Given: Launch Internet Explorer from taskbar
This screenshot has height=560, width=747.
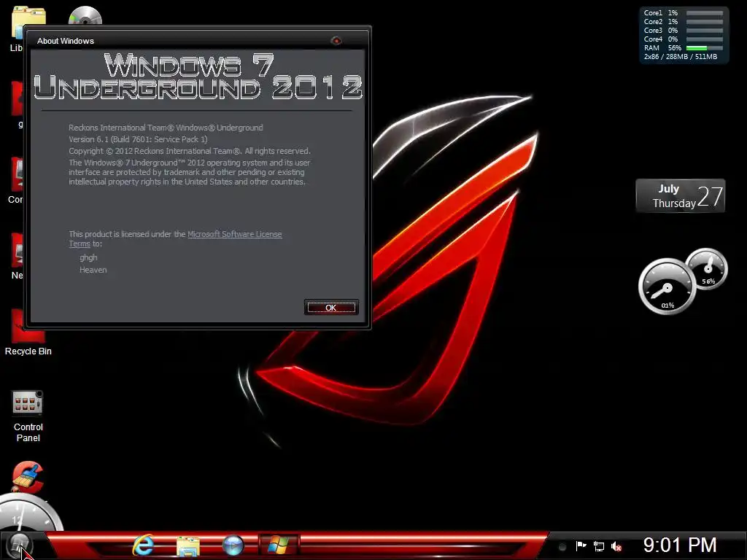Looking at the screenshot, I should click(x=143, y=544).
